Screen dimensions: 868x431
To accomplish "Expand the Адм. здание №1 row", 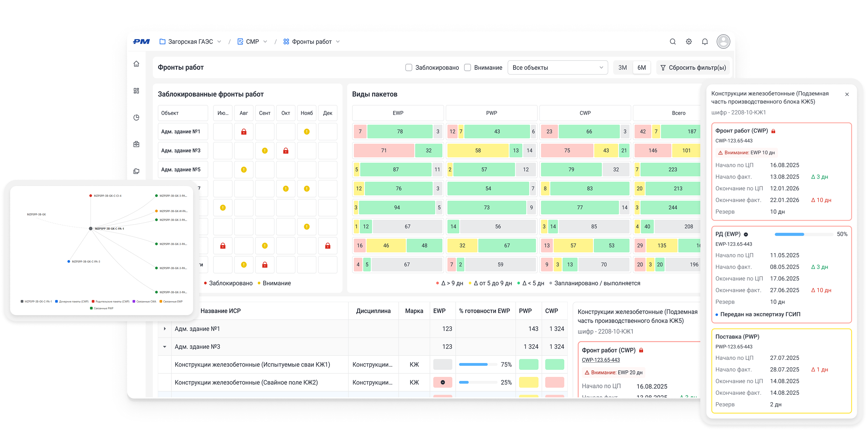I will pyautogui.click(x=165, y=329).
